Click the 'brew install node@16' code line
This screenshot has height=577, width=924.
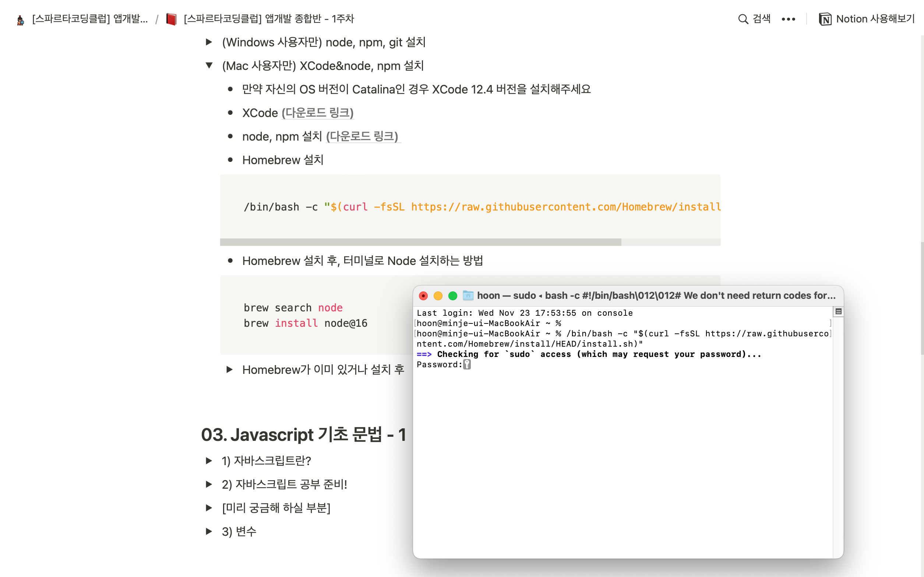click(305, 323)
